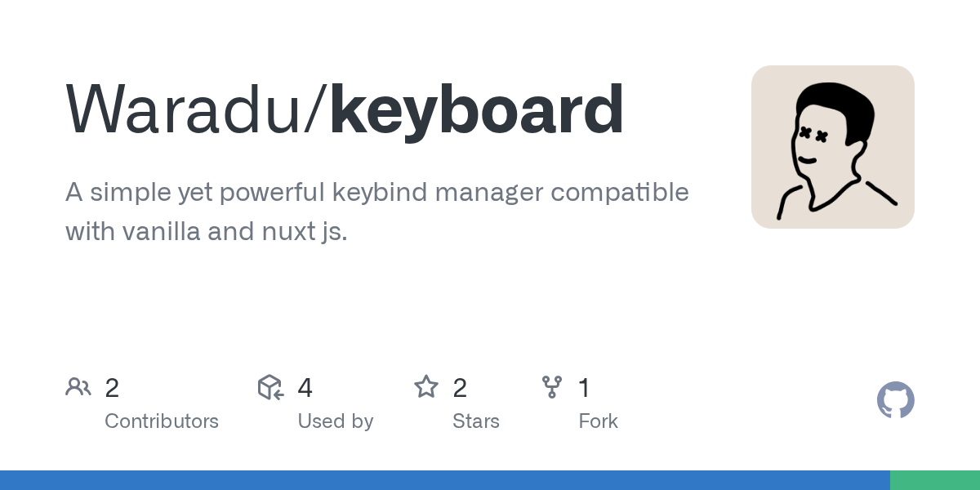Click the 'Stars' label text

pyautogui.click(x=476, y=421)
